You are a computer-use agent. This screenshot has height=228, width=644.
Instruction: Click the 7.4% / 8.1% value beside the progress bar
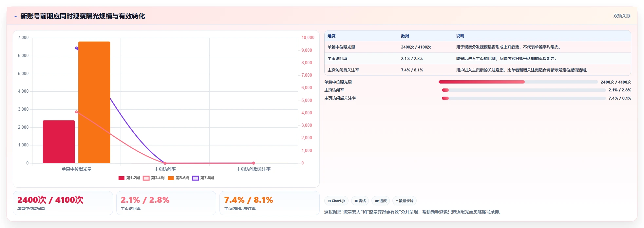(x=620, y=98)
